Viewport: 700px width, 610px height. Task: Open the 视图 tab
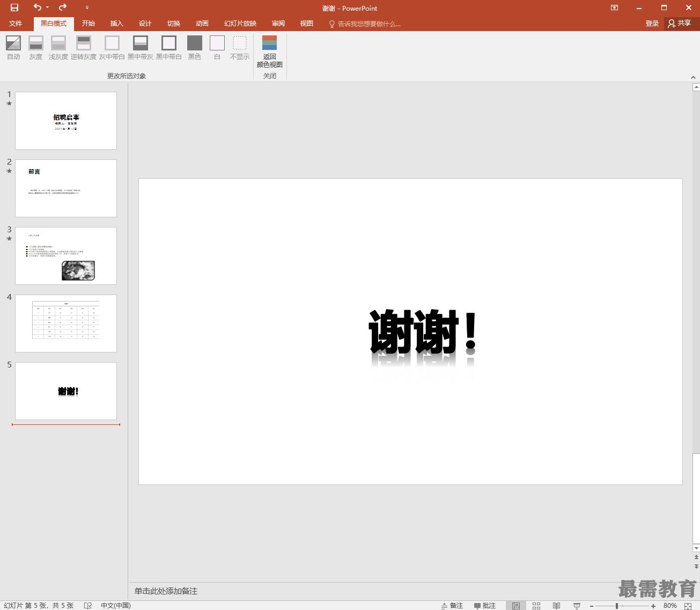pos(307,24)
